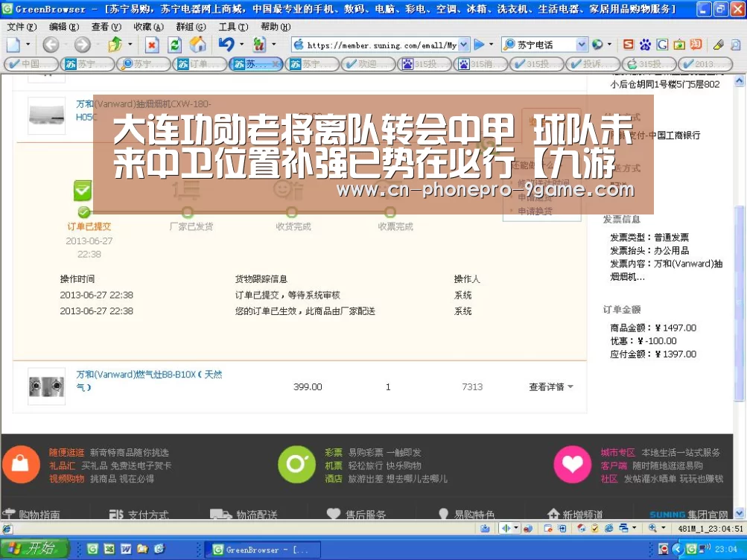
Task: Switch to the 315消... tab
Action: [480, 64]
